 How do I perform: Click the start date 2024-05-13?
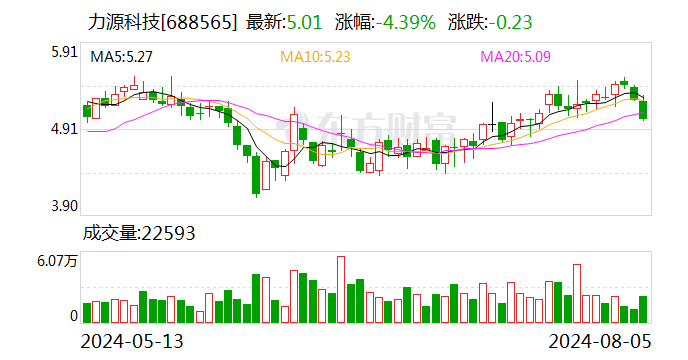(x=132, y=341)
